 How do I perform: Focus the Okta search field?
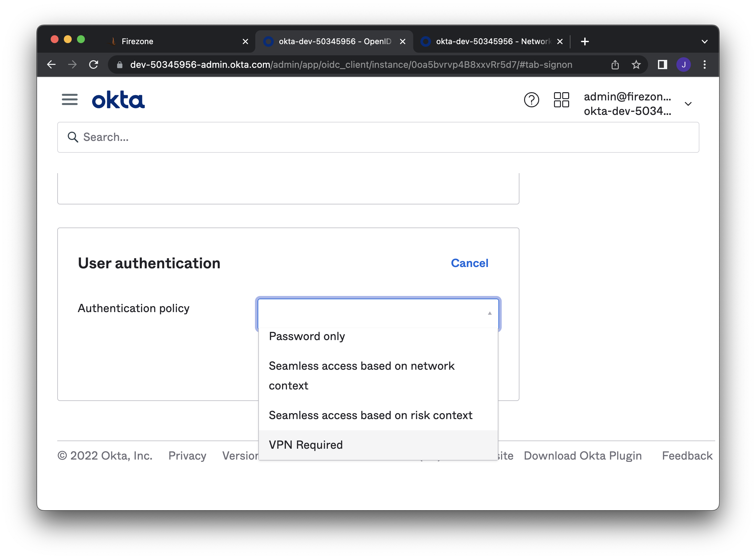point(378,137)
